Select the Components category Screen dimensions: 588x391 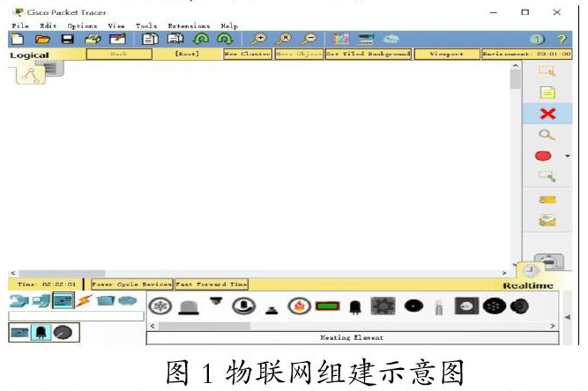[63, 300]
